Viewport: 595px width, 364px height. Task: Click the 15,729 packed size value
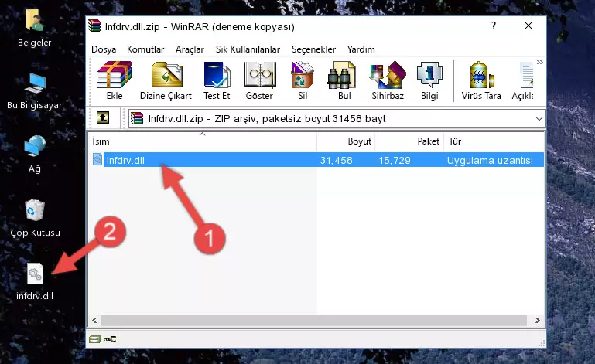click(395, 160)
